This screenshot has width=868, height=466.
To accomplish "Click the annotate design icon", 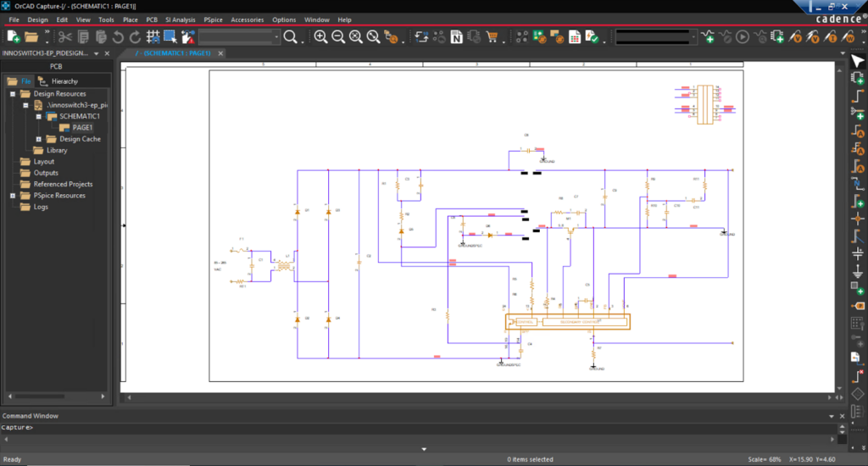I will (421, 37).
